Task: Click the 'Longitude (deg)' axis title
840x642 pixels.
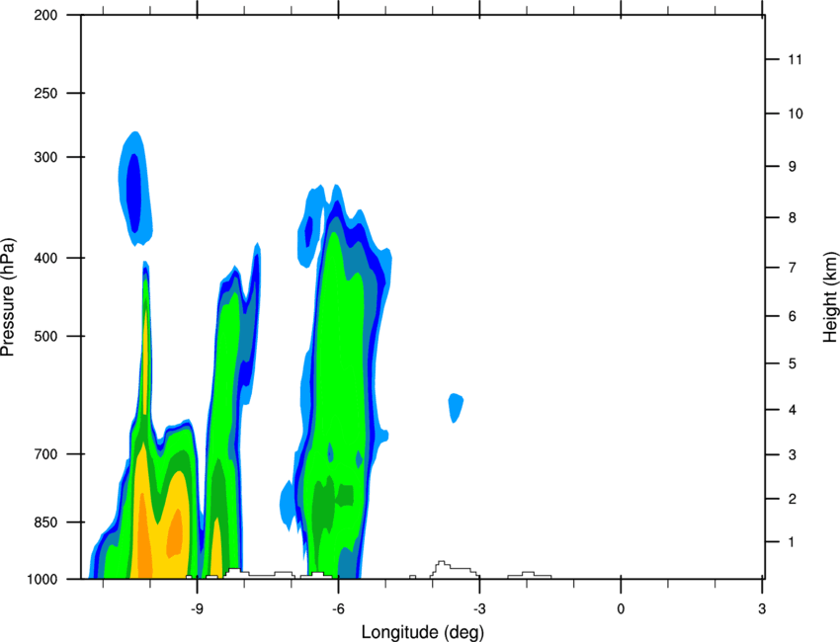Action: (423, 632)
